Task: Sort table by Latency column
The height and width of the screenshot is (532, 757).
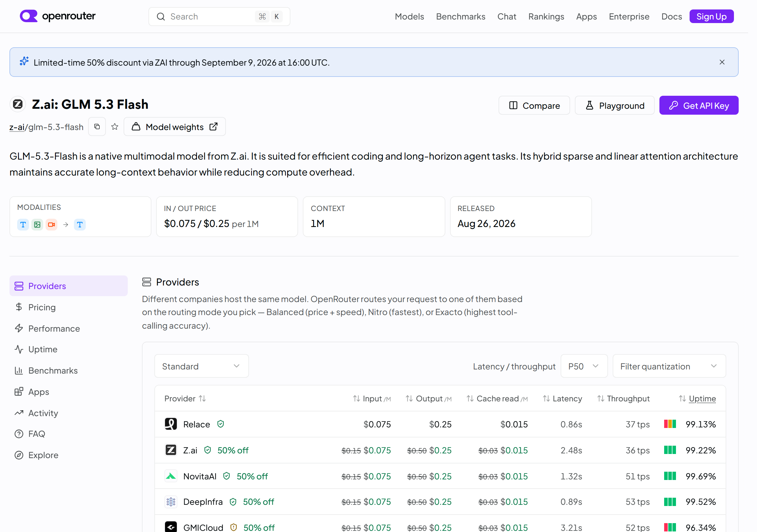Action: tap(562, 398)
